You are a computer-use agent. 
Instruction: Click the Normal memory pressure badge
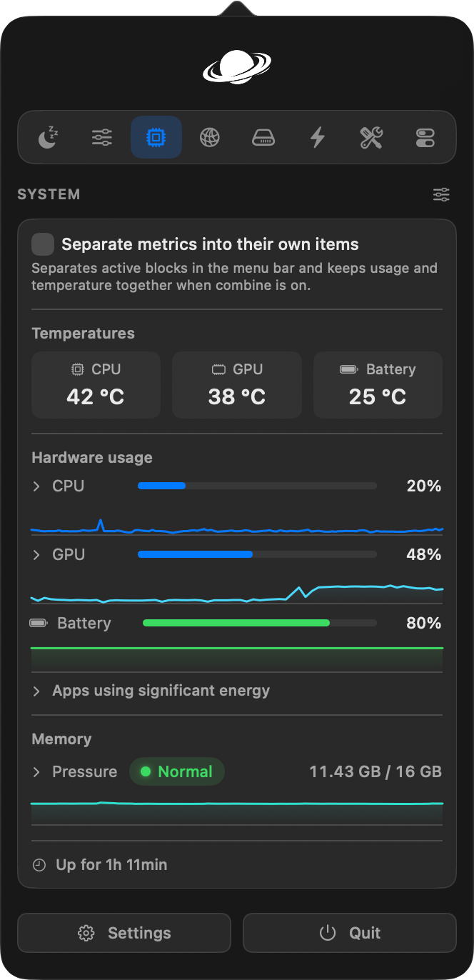(x=177, y=771)
